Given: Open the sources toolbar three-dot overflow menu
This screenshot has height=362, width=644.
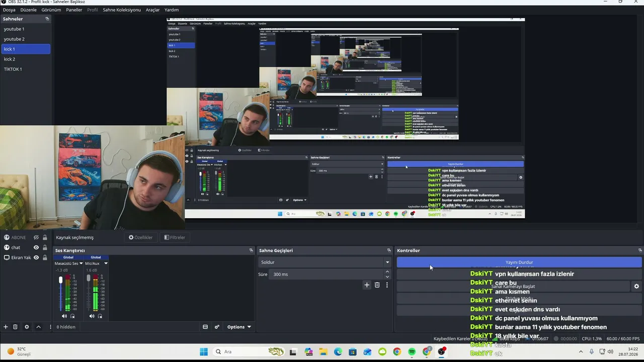Looking at the screenshot, I should click(x=50, y=327).
